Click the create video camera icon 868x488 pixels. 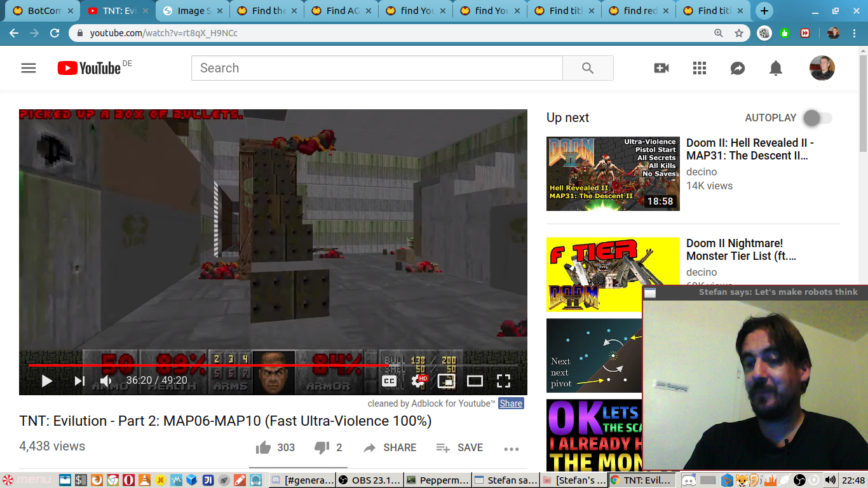(661, 68)
